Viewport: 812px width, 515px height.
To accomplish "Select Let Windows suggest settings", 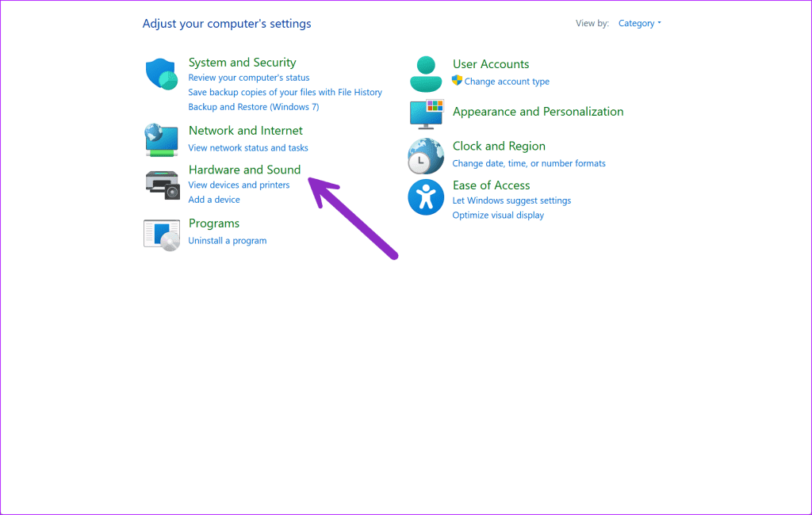I will [511, 200].
